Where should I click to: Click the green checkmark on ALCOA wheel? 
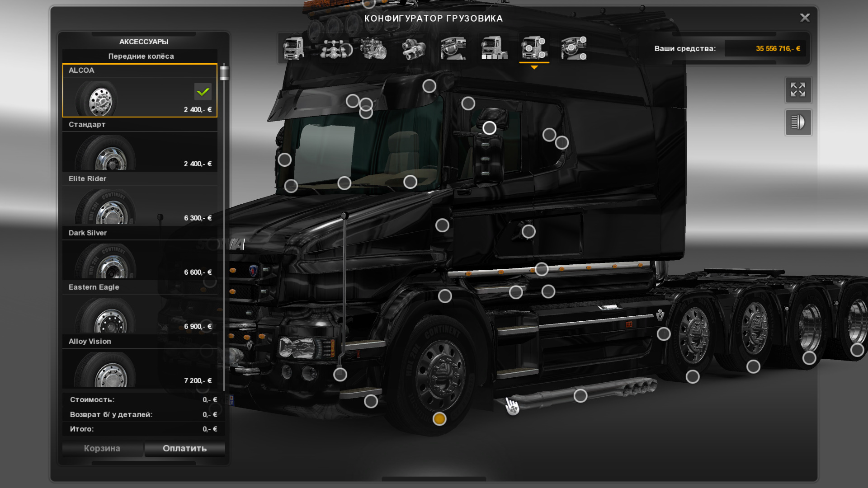click(203, 92)
